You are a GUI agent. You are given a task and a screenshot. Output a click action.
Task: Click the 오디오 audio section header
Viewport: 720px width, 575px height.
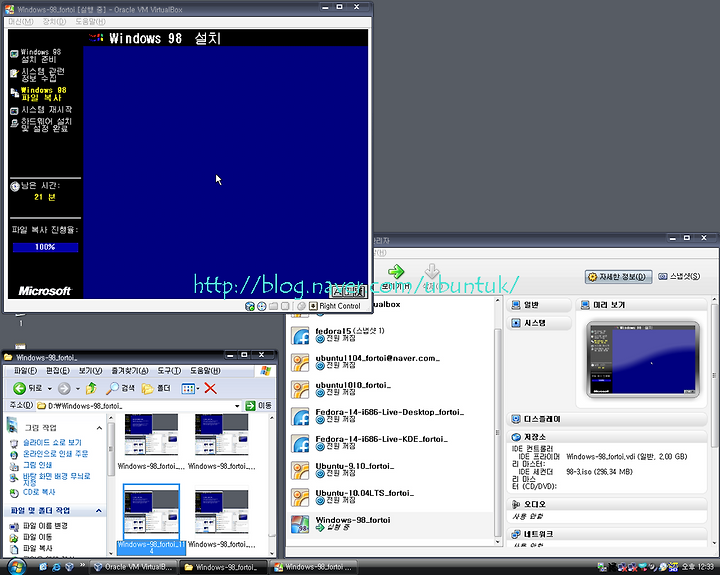[x=607, y=504]
